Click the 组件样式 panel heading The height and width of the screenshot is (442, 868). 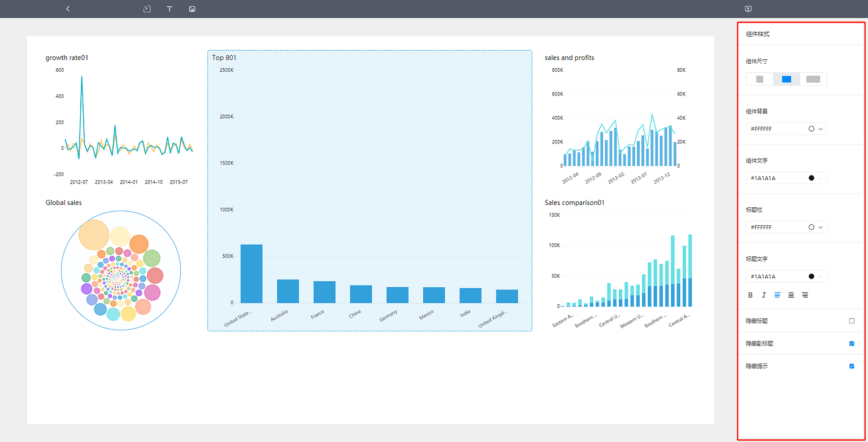click(x=757, y=34)
